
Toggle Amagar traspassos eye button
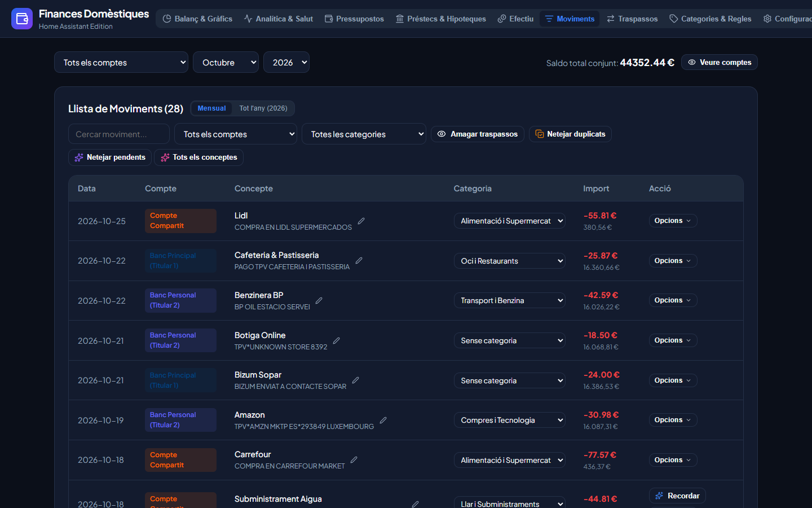point(478,134)
